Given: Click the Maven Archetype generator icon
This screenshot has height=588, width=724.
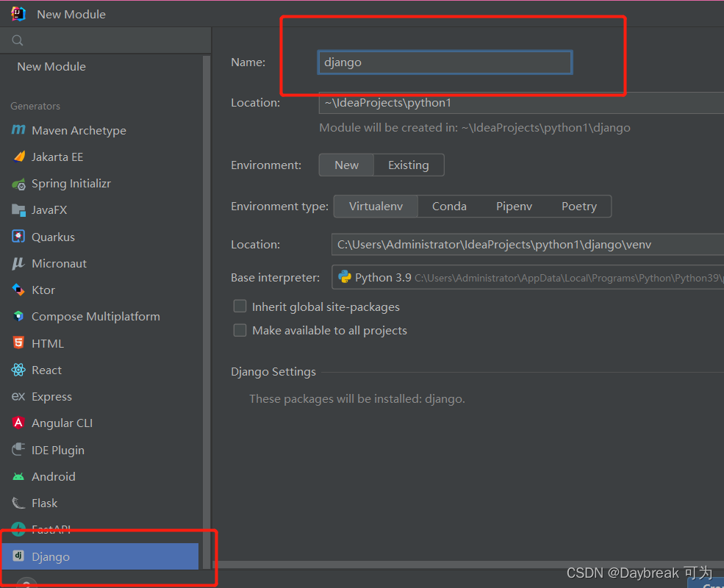Looking at the screenshot, I should [x=18, y=130].
